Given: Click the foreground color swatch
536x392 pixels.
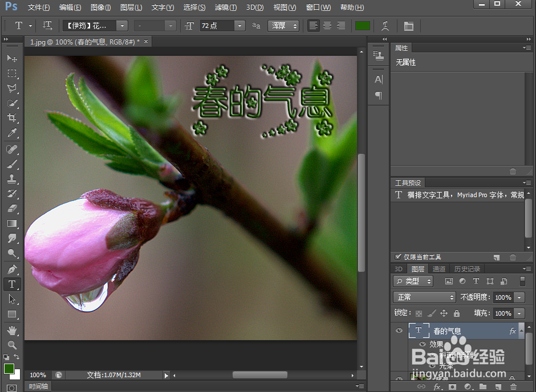Looking at the screenshot, I should tap(9, 369).
